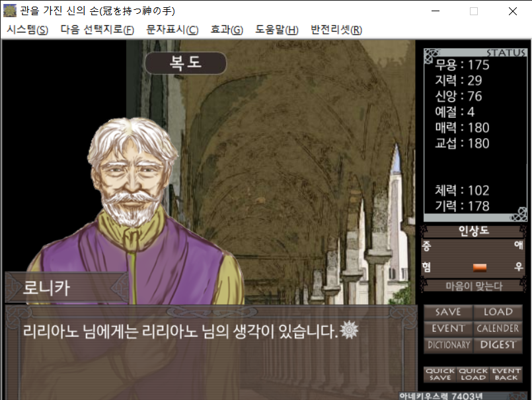532x400 pixels.
Task: Click the 체력 : 102 stat
Action: pyautogui.click(x=462, y=190)
